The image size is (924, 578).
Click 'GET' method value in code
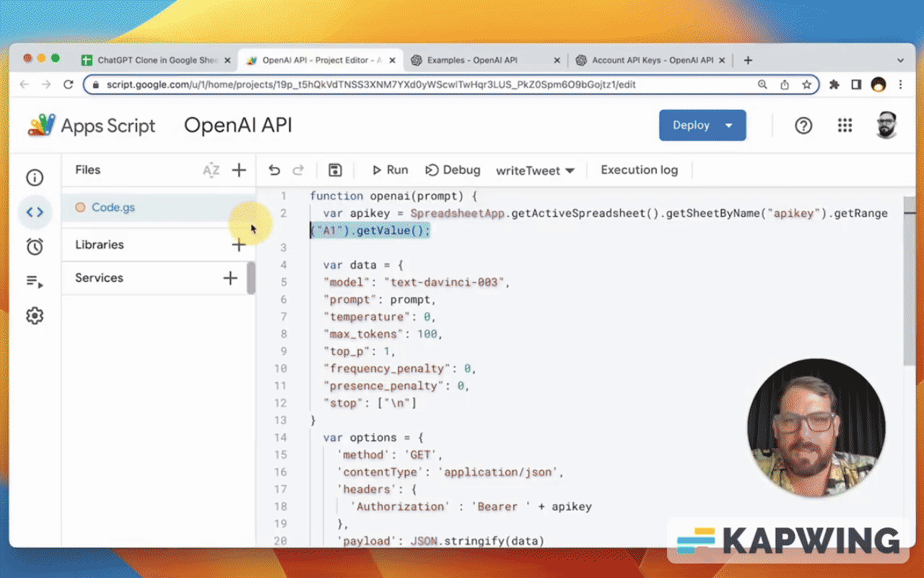(421, 455)
